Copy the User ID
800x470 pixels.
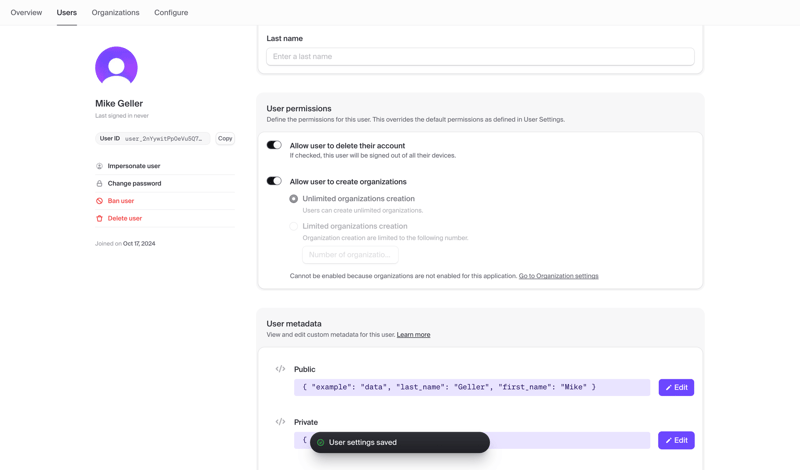(x=225, y=138)
